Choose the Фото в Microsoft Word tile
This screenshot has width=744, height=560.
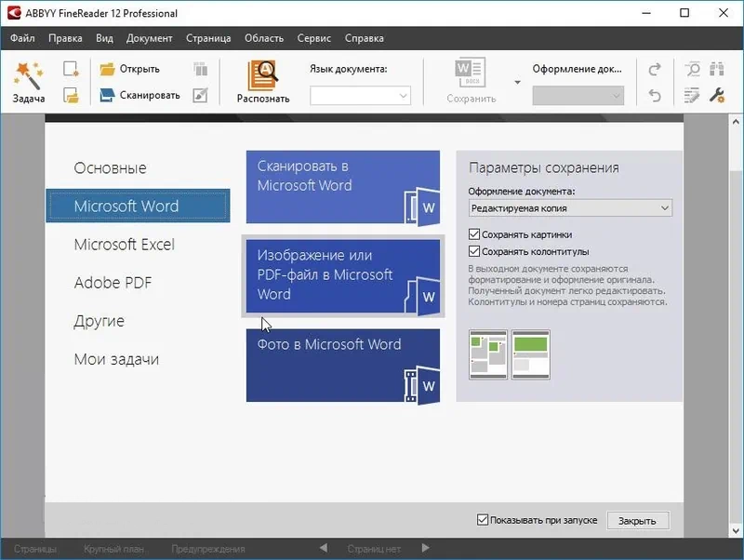tap(342, 365)
